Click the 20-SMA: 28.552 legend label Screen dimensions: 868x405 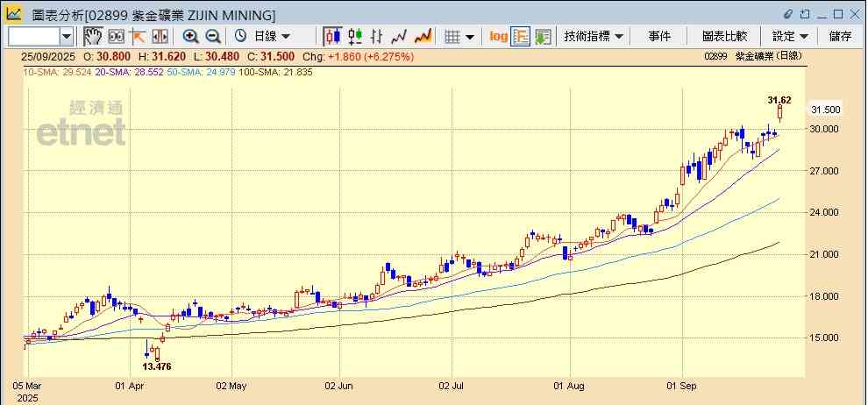point(130,73)
